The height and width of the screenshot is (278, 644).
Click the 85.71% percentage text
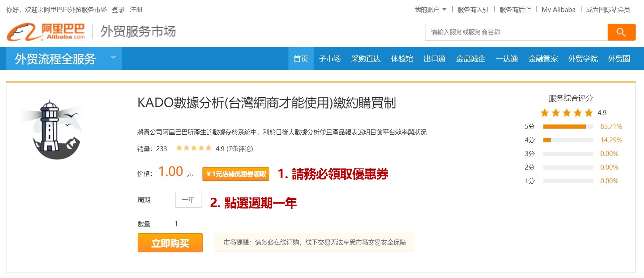[611, 126]
